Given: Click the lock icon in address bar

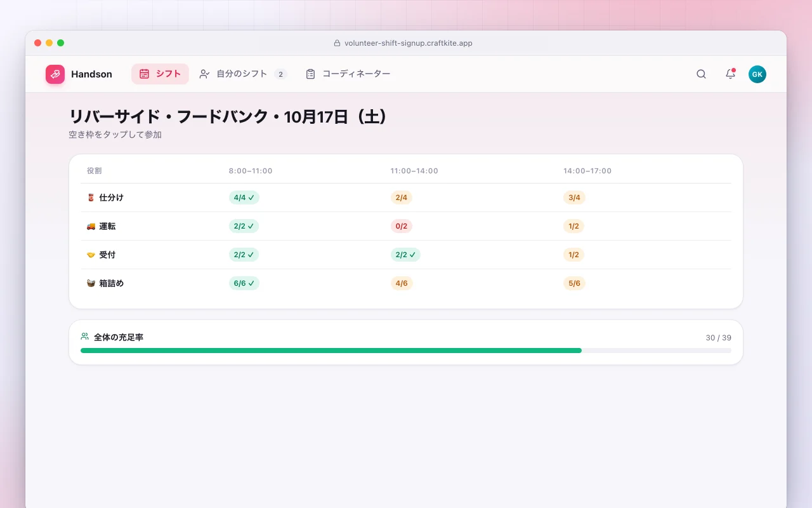Looking at the screenshot, I should [x=337, y=43].
